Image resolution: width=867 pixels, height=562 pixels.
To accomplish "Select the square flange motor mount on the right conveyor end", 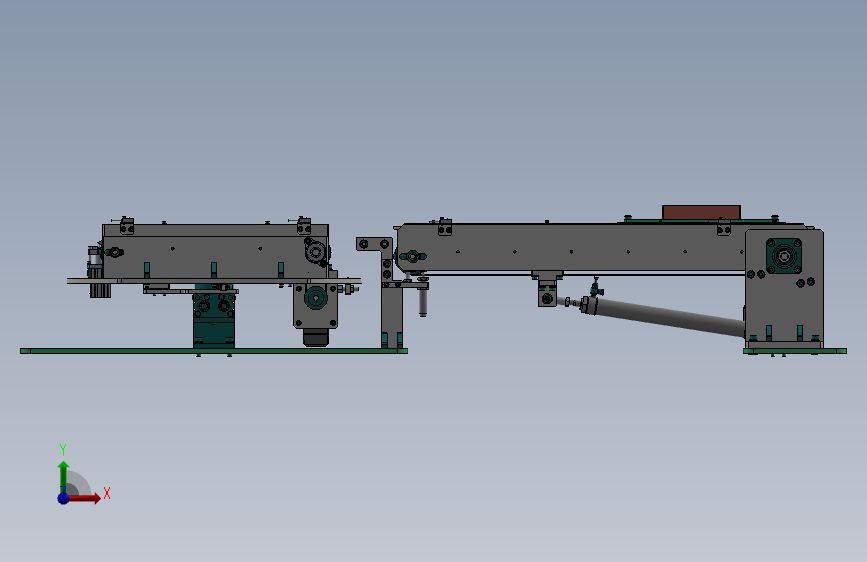I will coord(784,256).
